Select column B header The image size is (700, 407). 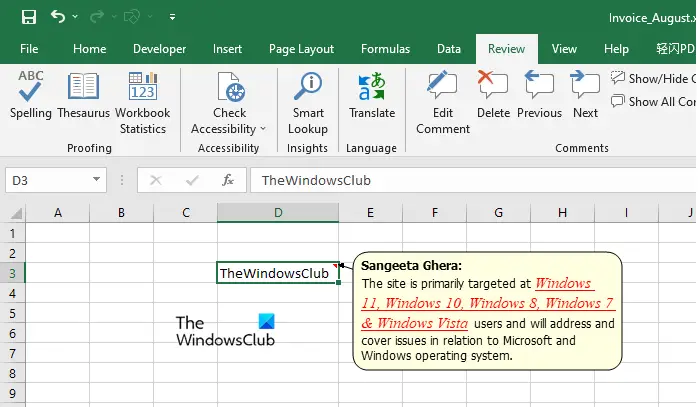[x=121, y=212]
